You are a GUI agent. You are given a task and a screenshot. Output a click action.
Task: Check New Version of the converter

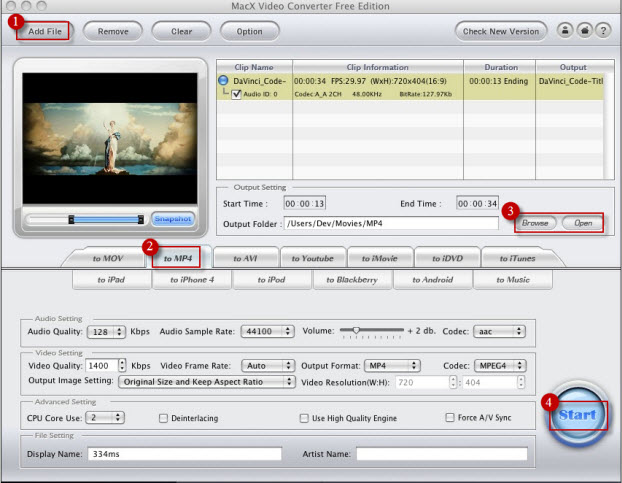(x=501, y=31)
